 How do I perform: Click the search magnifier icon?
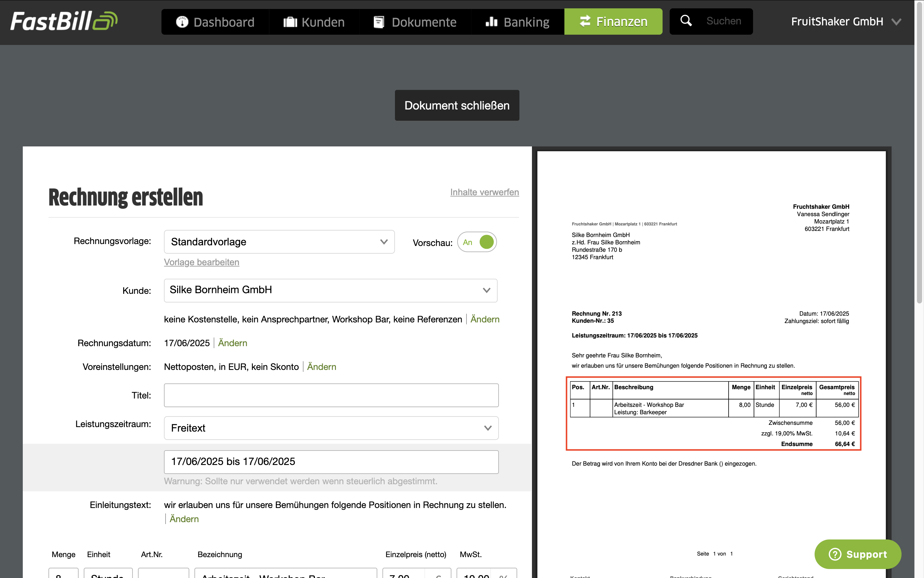tap(686, 21)
